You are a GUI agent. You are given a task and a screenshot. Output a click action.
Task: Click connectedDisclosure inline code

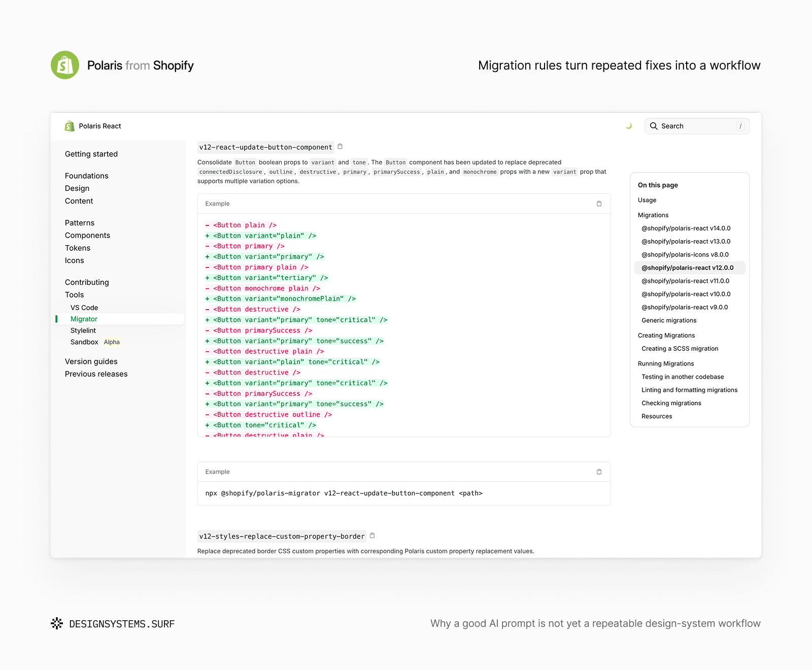(231, 172)
